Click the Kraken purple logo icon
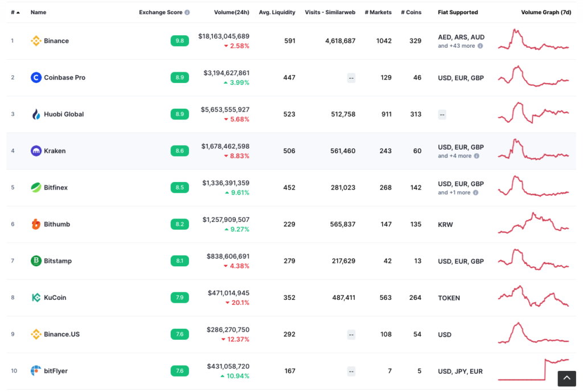 pyautogui.click(x=36, y=151)
